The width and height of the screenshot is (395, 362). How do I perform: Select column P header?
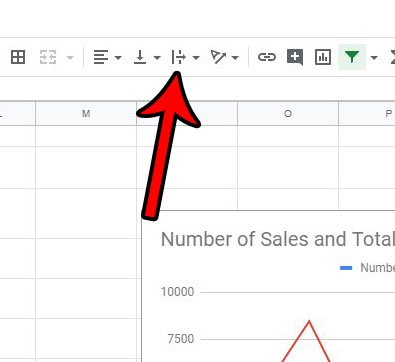tap(367, 114)
